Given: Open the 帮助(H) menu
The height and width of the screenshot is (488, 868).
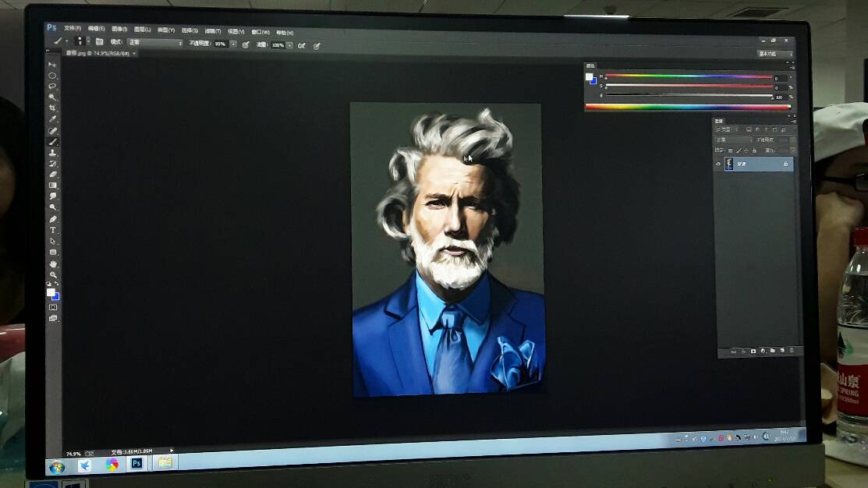Looking at the screenshot, I should pyautogui.click(x=285, y=33).
